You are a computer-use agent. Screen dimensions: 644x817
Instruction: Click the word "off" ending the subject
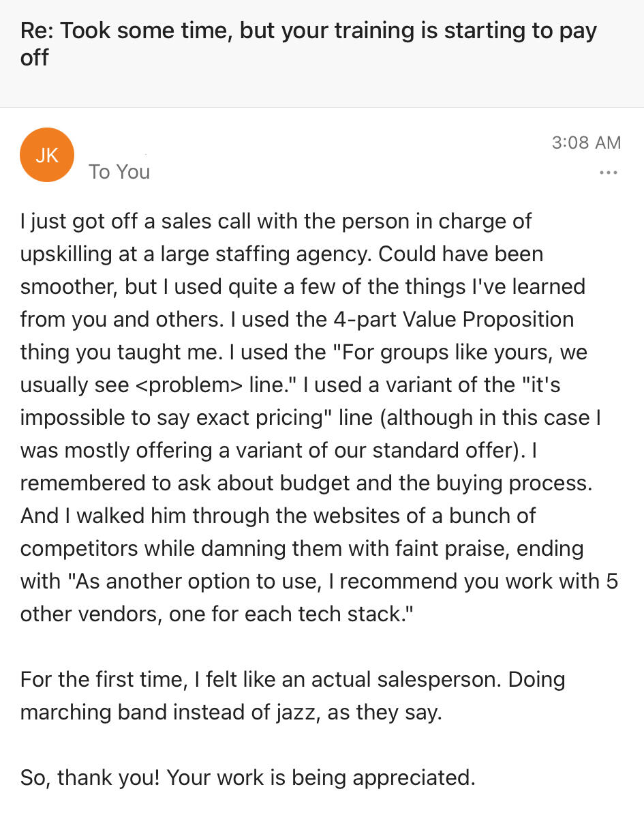[x=35, y=58]
